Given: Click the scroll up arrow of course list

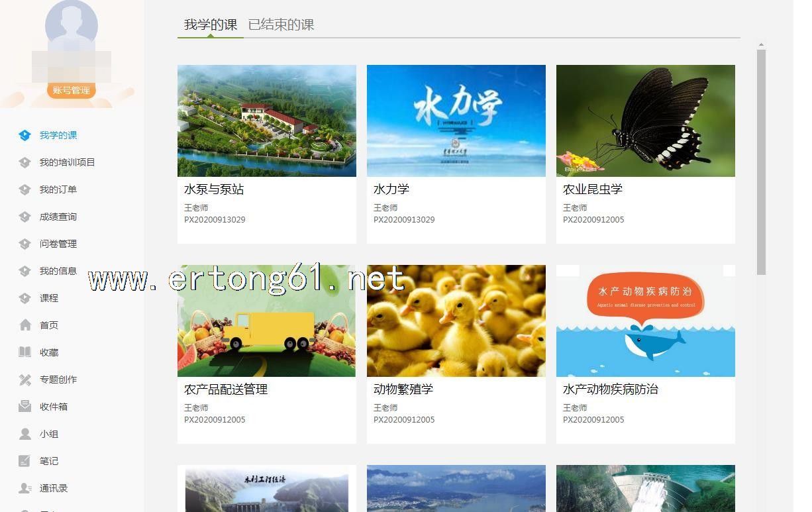Looking at the screenshot, I should pyautogui.click(x=761, y=45).
